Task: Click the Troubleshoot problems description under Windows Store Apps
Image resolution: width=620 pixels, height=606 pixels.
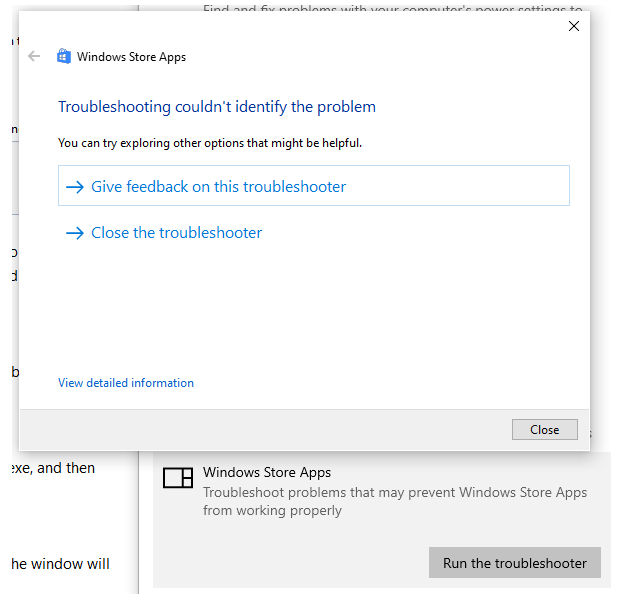Action: (x=395, y=501)
